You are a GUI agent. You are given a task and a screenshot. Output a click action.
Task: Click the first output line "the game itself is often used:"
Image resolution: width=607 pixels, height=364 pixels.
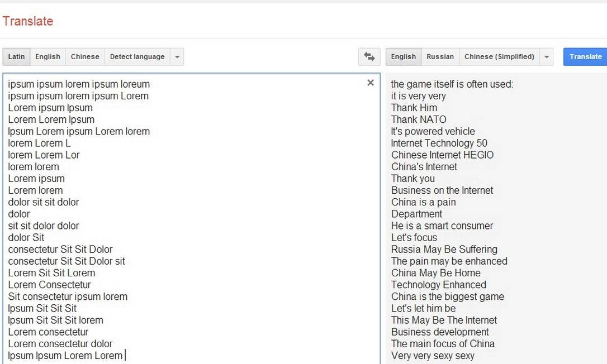coord(452,84)
